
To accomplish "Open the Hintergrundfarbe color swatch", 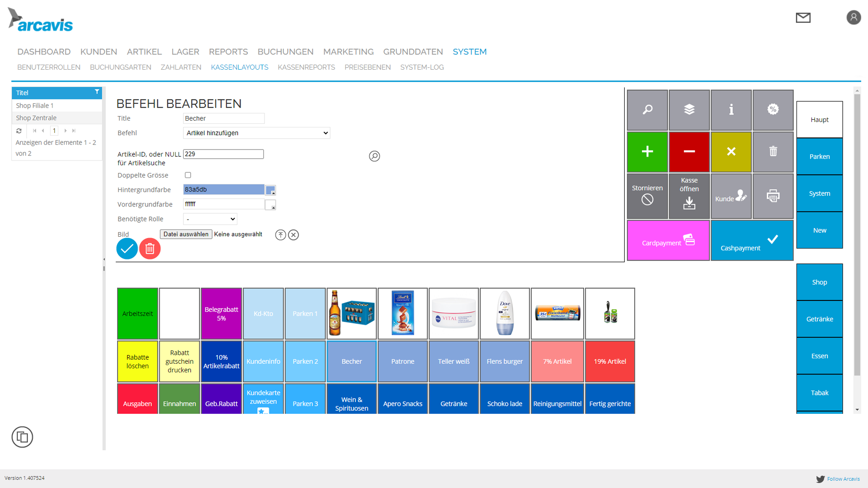I will coord(270,190).
